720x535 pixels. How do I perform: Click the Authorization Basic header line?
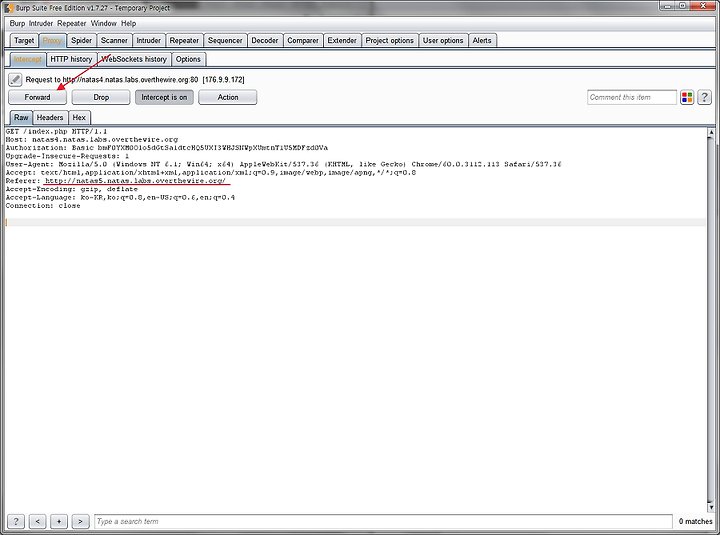(167, 148)
